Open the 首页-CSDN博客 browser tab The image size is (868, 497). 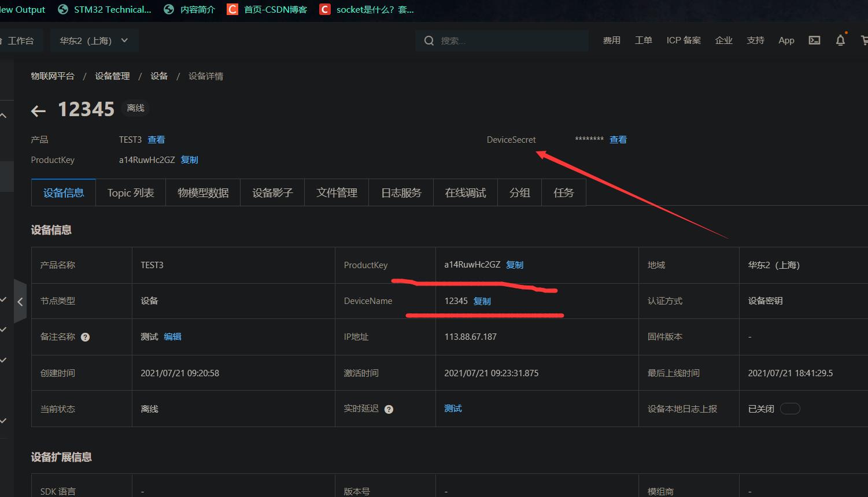[x=268, y=9]
